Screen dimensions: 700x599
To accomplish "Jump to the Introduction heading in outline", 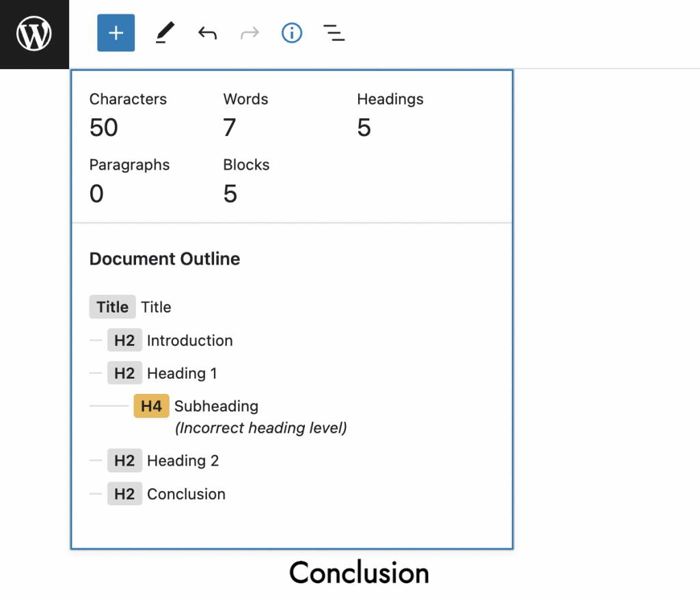I will [189, 341].
